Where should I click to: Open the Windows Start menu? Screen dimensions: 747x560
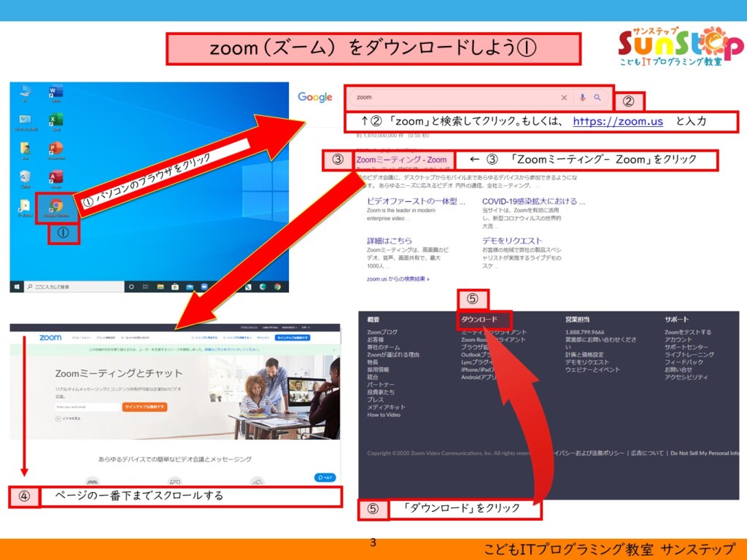click(x=18, y=287)
